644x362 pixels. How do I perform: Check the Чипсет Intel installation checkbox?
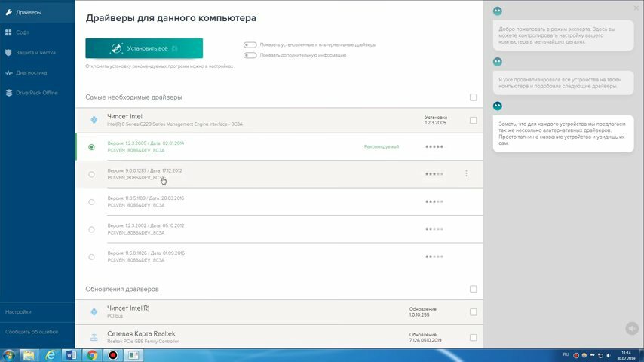[473, 121]
